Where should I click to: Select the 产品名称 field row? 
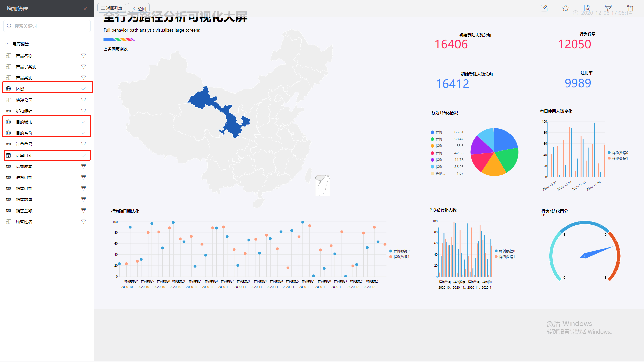tap(47, 56)
